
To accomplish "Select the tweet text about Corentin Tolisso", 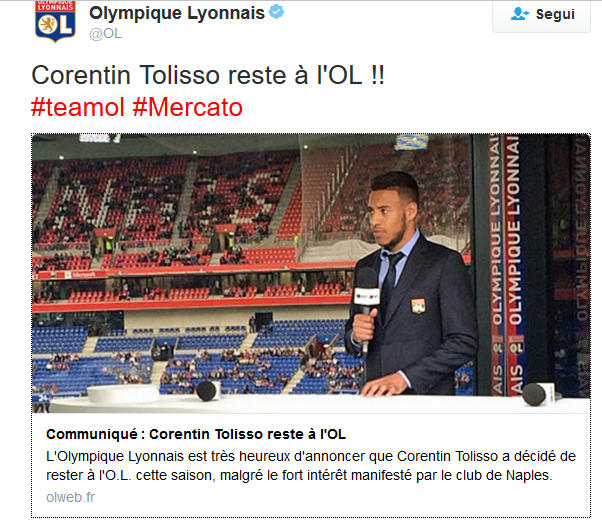I will pyautogui.click(x=208, y=75).
